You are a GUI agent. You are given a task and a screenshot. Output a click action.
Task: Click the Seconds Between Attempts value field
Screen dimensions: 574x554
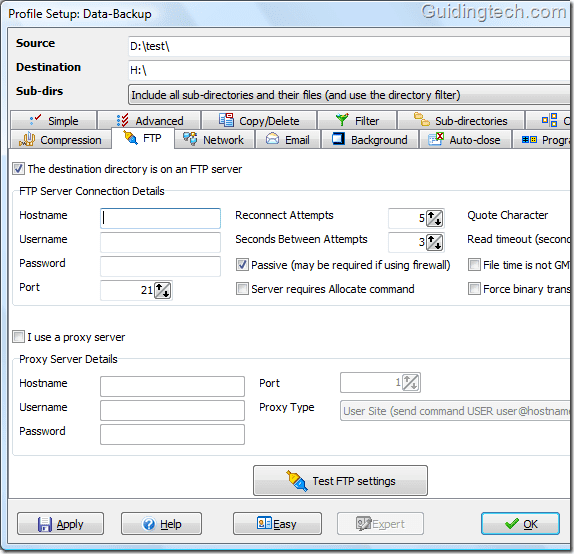pos(407,242)
